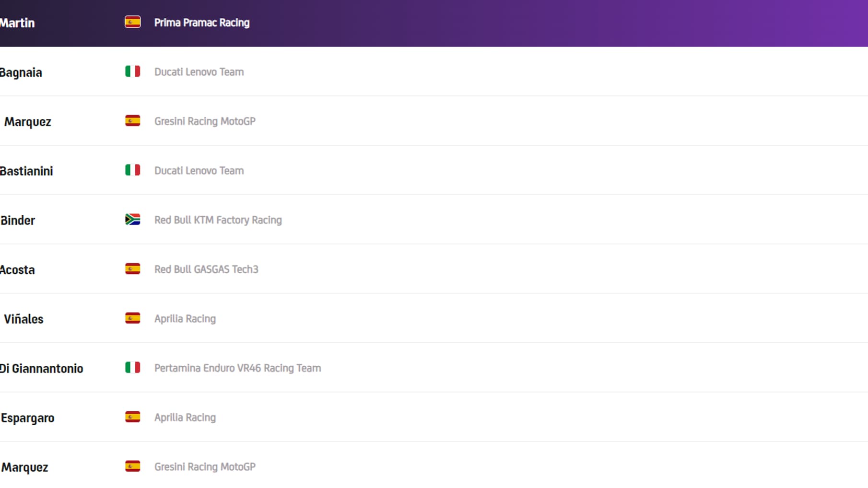Click the Spanish flag in Espargaro's row
Image resolution: width=868 pixels, height=488 pixels.
pyautogui.click(x=132, y=417)
